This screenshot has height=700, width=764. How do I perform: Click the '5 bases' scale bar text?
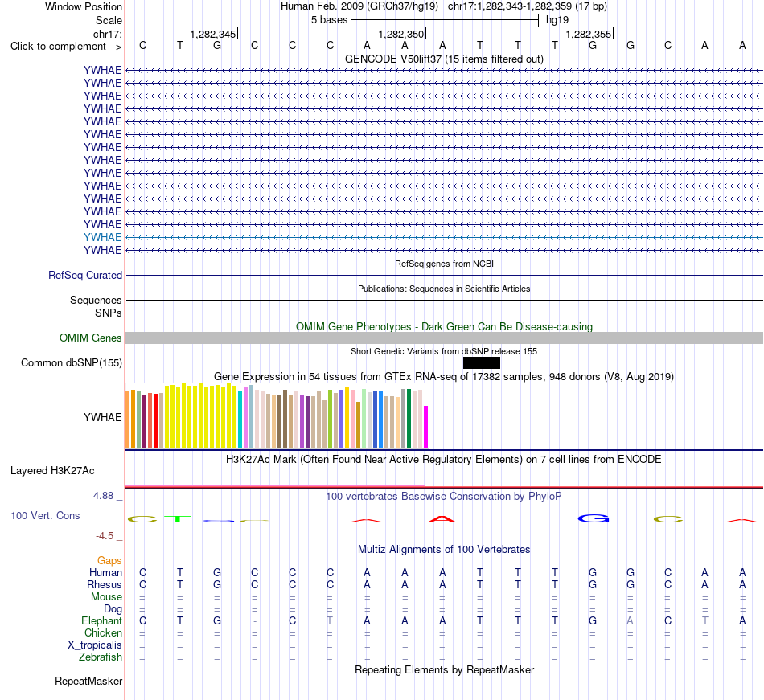pyautogui.click(x=330, y=20)
